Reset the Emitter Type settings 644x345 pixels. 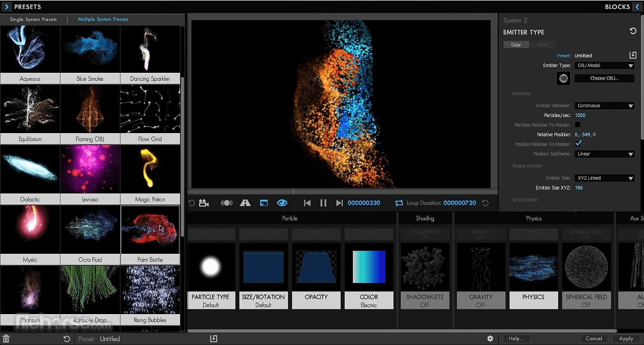[x=633, y=31]
